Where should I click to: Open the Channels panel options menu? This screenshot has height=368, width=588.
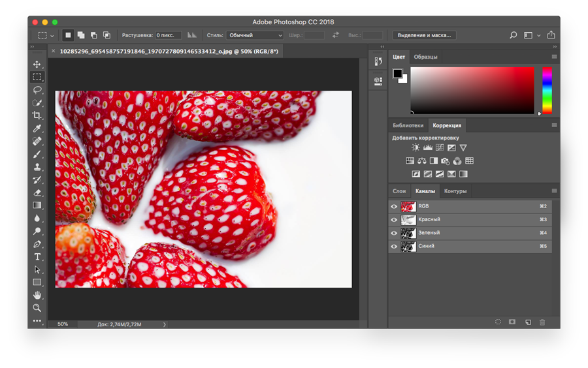click(x=554, y=191)
